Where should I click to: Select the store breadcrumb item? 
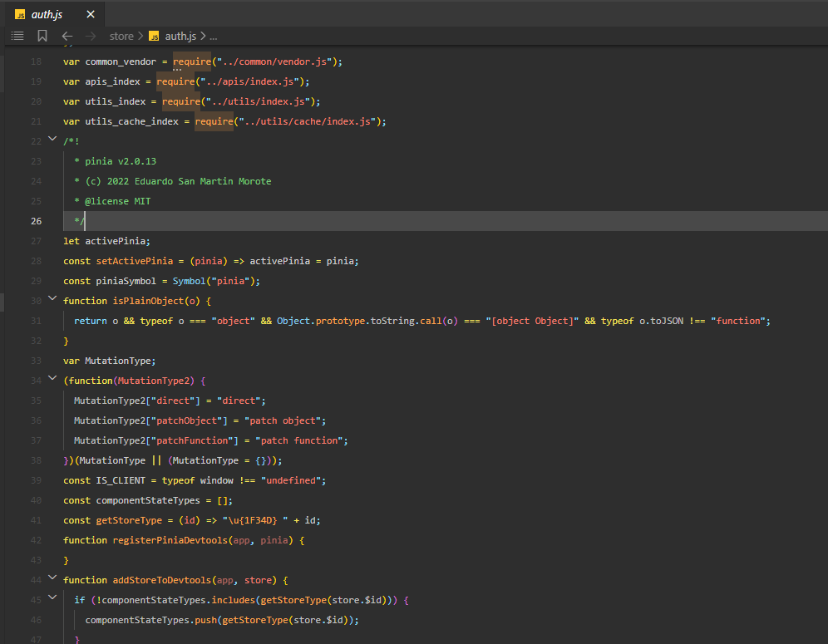click(x=121, y=36)
